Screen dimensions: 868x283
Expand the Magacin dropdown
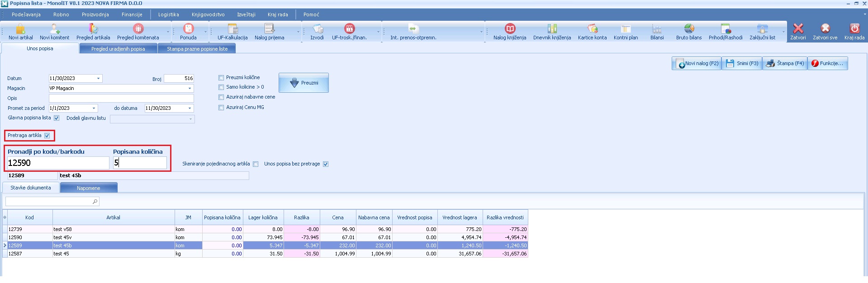[x=190, y=89]
